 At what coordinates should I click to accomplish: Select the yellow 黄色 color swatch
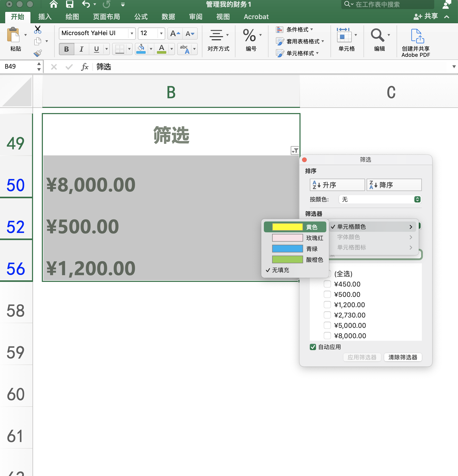point(294,227)
